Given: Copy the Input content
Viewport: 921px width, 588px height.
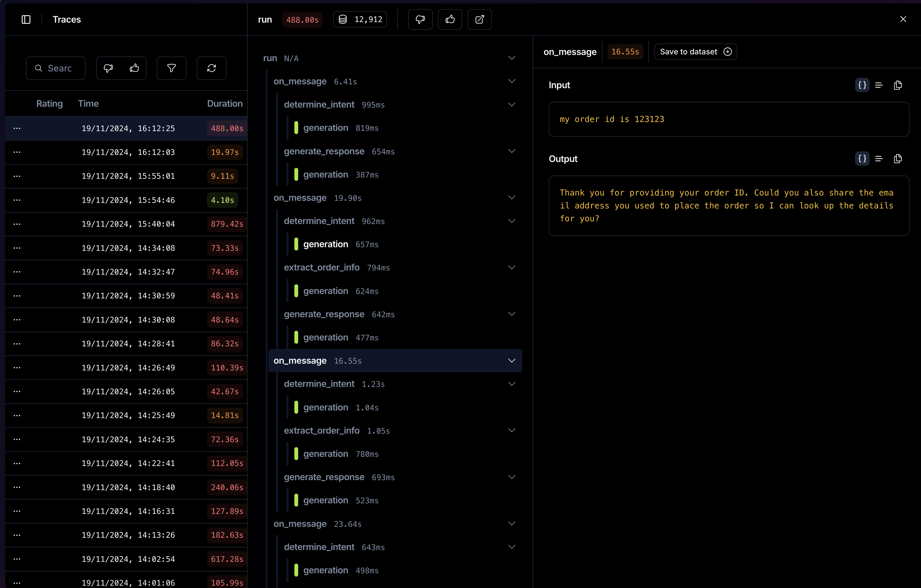Looking at the screenshot, I should point(898,85).
